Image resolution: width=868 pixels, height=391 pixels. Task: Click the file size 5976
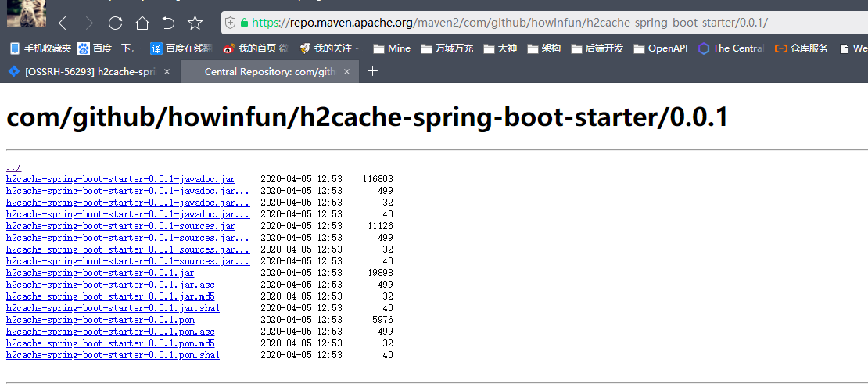(383, 320)
